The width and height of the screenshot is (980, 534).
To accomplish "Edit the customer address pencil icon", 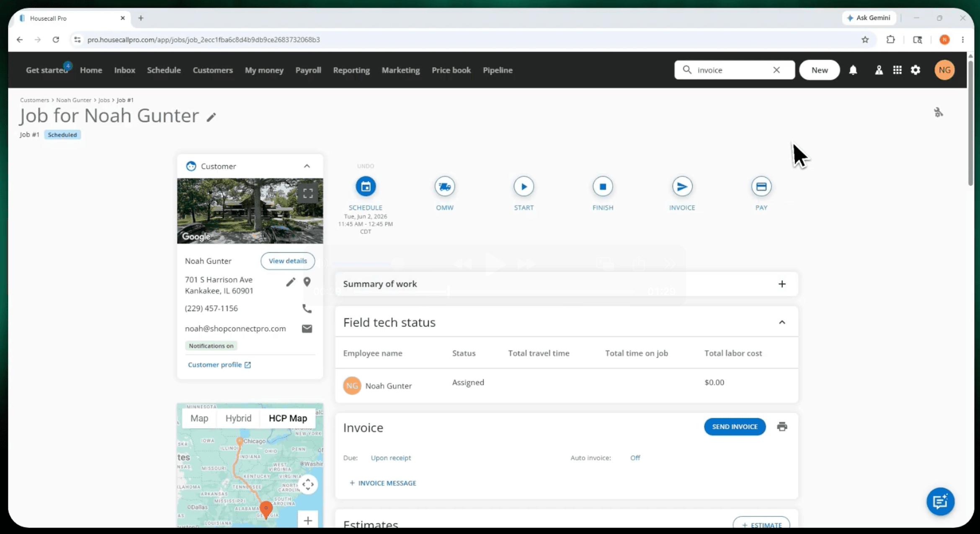I will click(x=291, y=282).
